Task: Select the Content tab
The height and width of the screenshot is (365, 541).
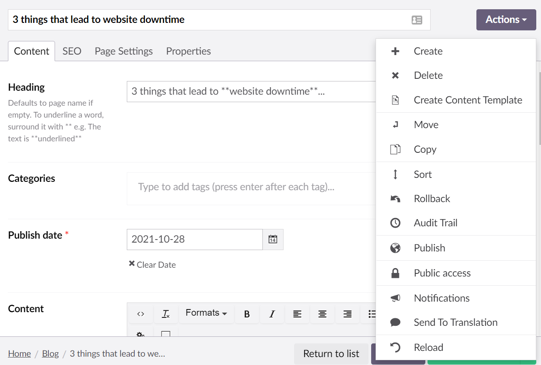Action: tap(31, 51)
